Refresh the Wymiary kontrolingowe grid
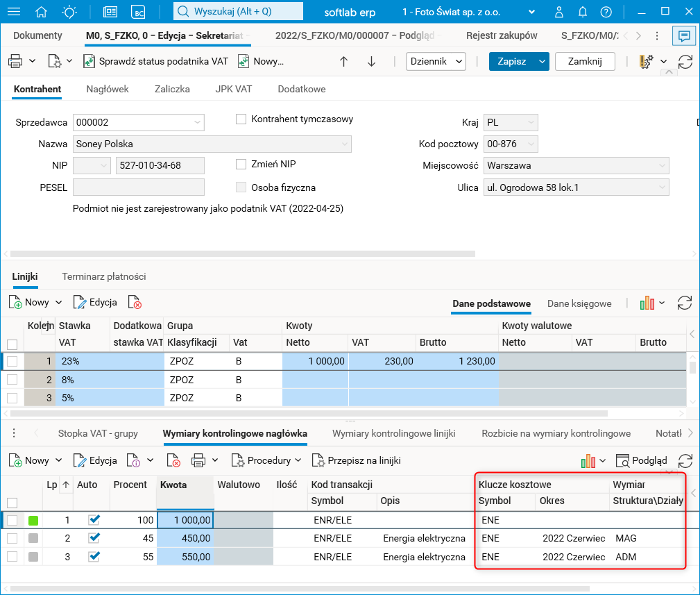The image size is (700, 595). pos(685,460)
